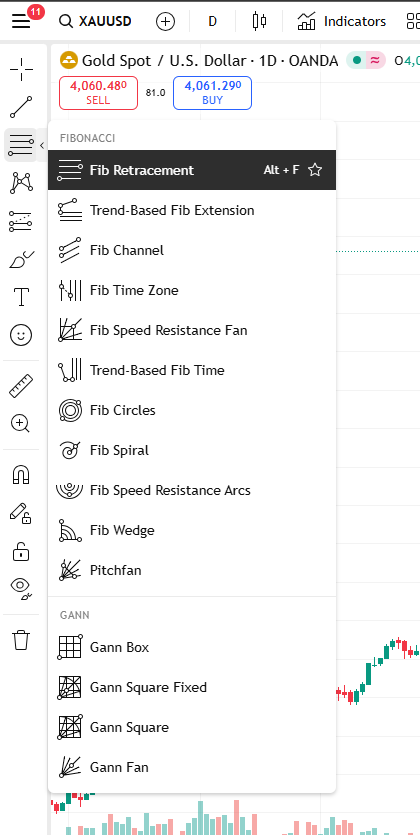
Task: Select the text annotation tool
Action: (x=21, y=297)
